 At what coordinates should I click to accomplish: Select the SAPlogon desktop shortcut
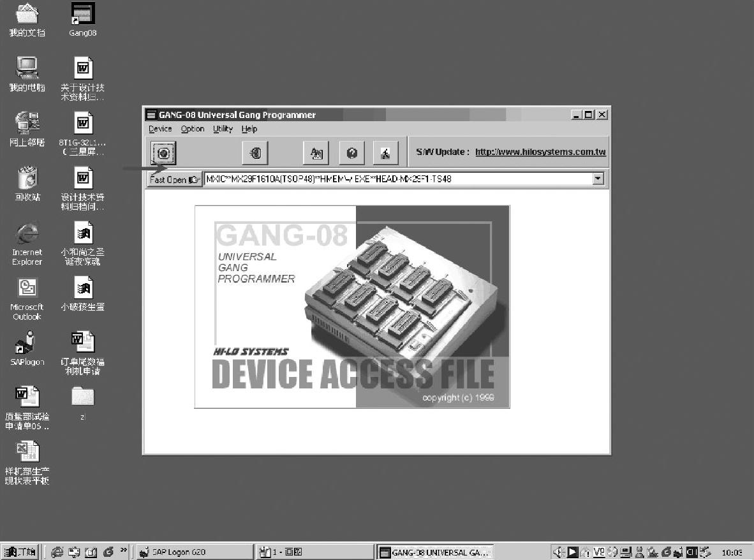[27, 348]
